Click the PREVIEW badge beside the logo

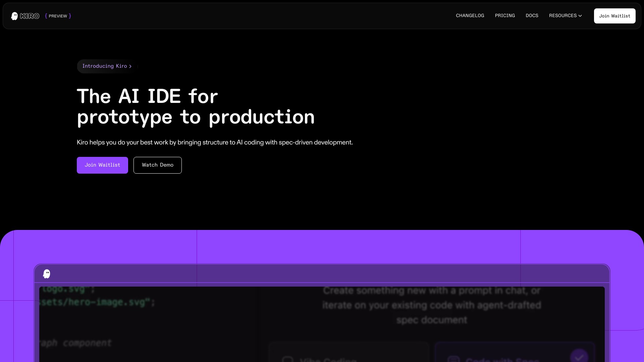point(58,16)
